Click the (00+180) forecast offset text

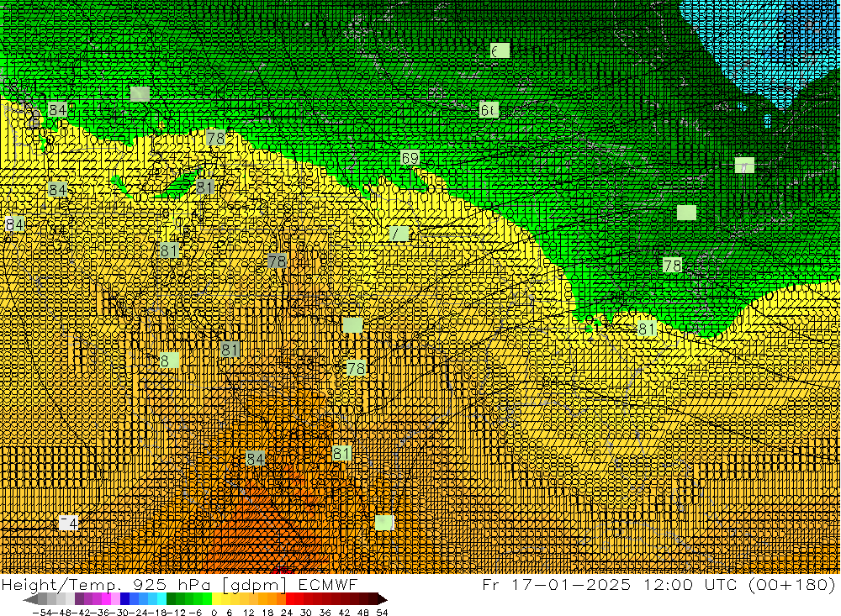click(792, 584)
